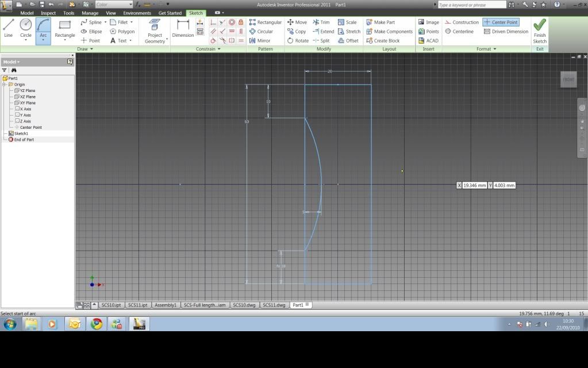Image resolution: width=588 pixels, height=368 pixels.
Task: Toggle the Center Point format option
Action: click(501, 22)
